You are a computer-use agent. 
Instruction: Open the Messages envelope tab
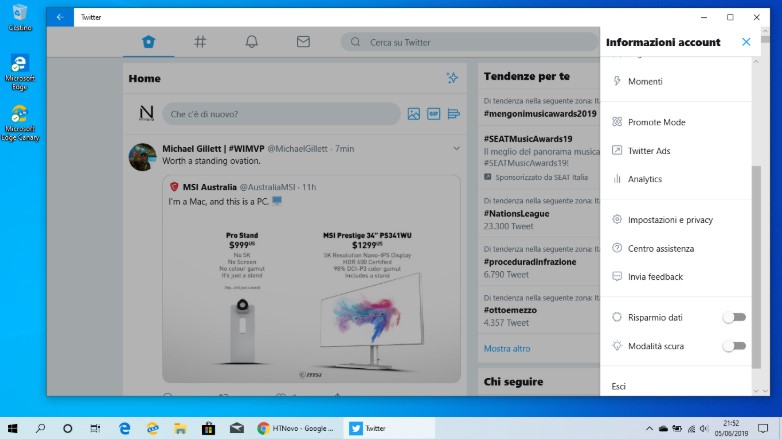point(303,42)
